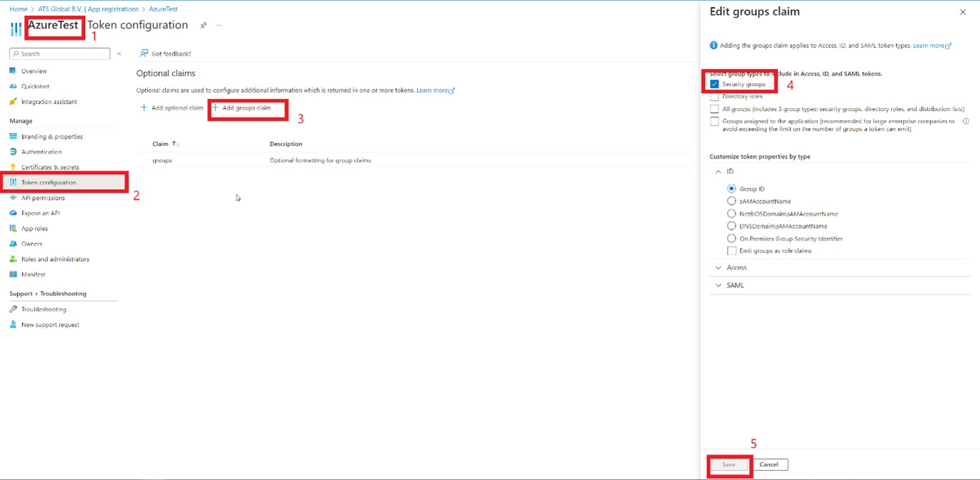Uncheck the Security groups checkbox
Image resolution: width=980 pixels, height=480 pixels.
(714, 84)
